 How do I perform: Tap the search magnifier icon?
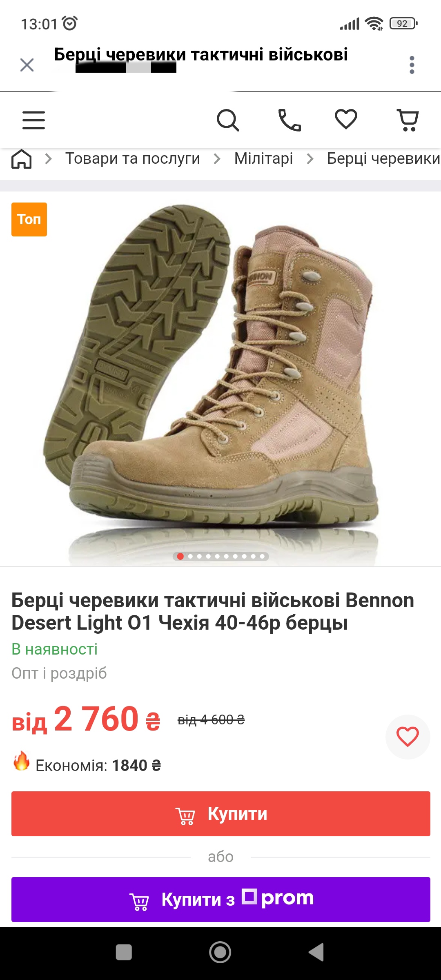tap(228, 120)
